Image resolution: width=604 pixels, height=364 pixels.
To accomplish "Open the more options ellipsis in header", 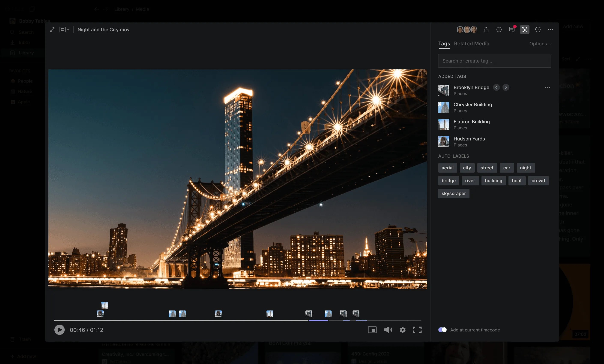I will 550,30.
